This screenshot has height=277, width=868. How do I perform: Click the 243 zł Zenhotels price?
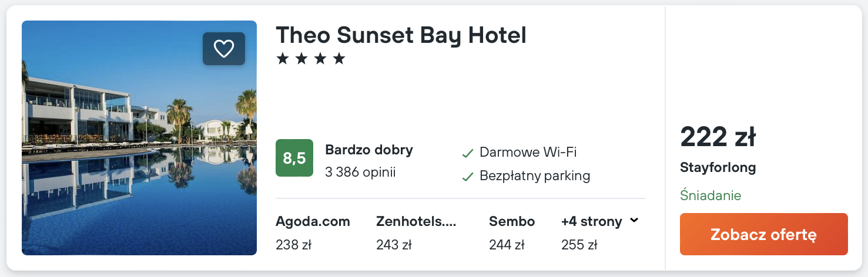[394, 244]
